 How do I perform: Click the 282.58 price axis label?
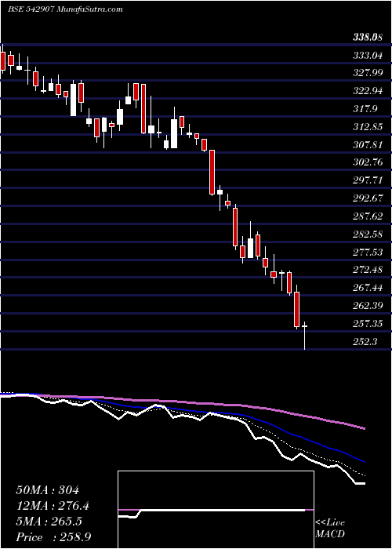pos(368,234)
